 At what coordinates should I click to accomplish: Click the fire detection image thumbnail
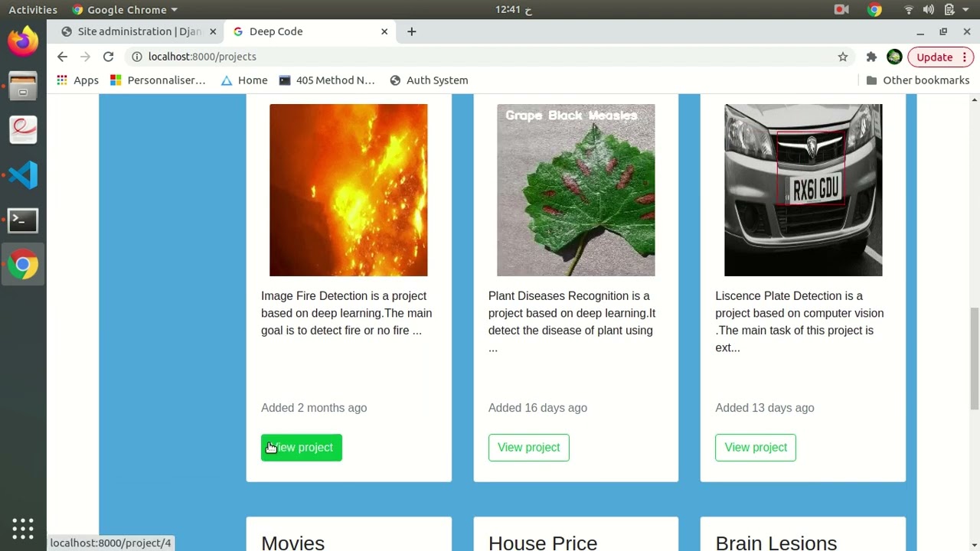point(348,190)
